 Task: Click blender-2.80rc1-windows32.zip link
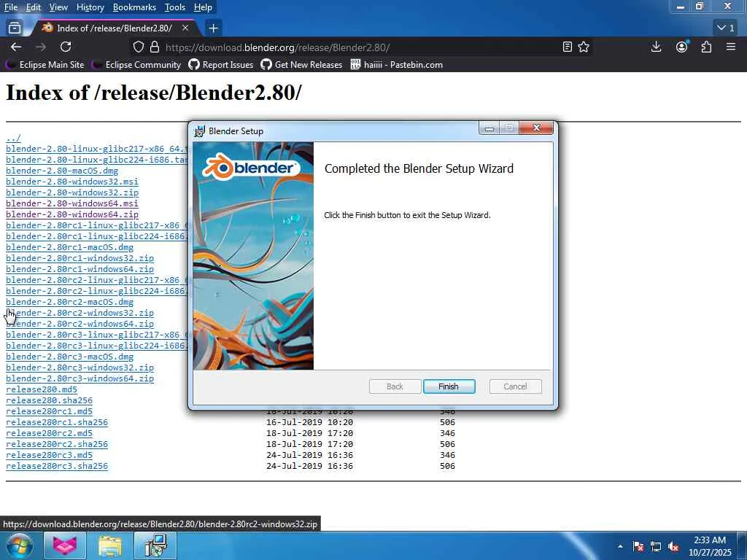click(80, 258)
